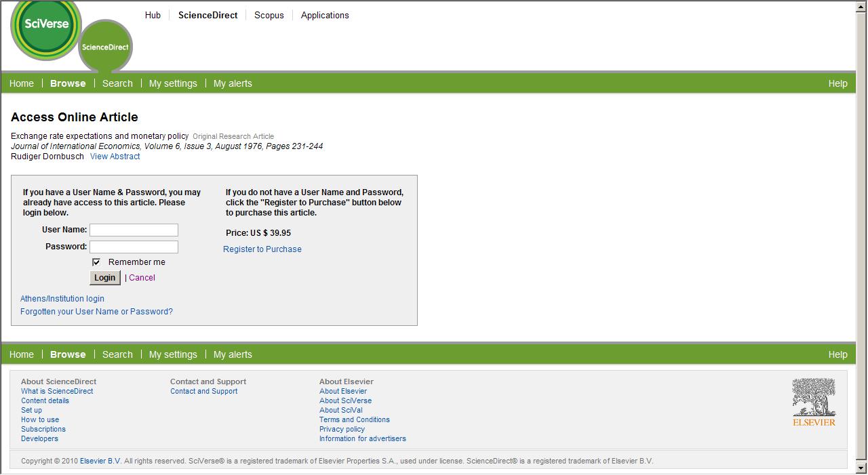Open About Elsevier footer link
The image size is (868, 475).
tap(343, 391)
